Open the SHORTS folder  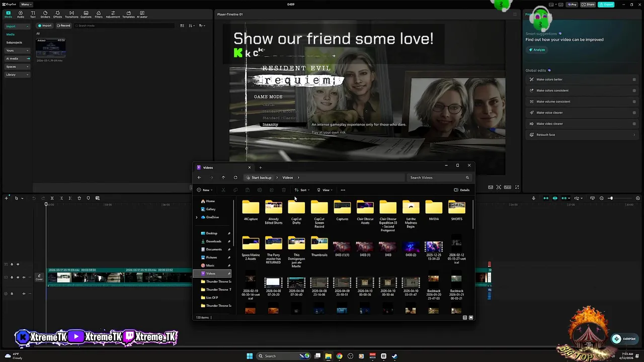tap(457, 210)
